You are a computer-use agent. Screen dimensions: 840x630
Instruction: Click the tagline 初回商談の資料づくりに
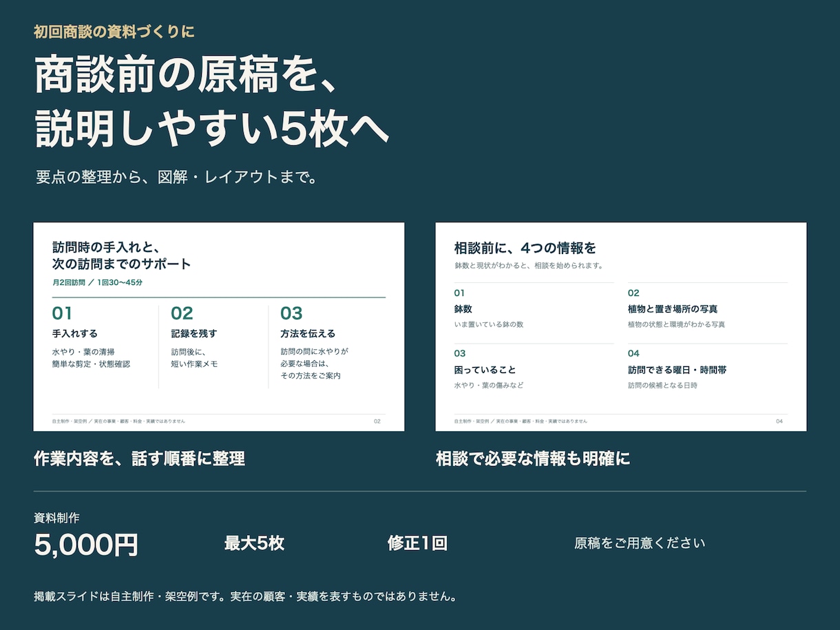pyautogui.click(x=114, y=32)
